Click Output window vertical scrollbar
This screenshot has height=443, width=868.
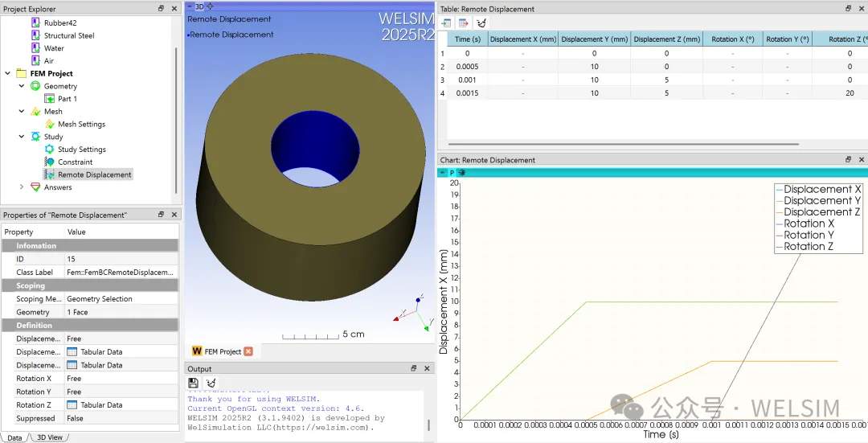[428, 425]
